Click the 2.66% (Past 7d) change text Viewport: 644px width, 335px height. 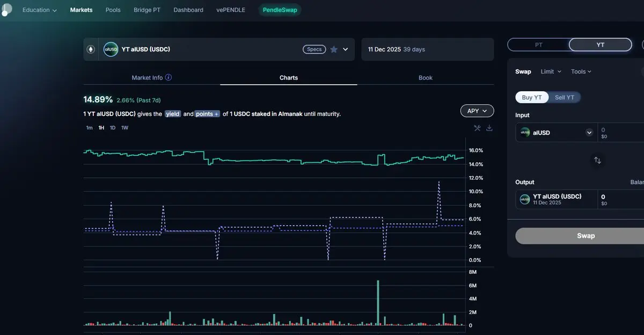[138, 100]
